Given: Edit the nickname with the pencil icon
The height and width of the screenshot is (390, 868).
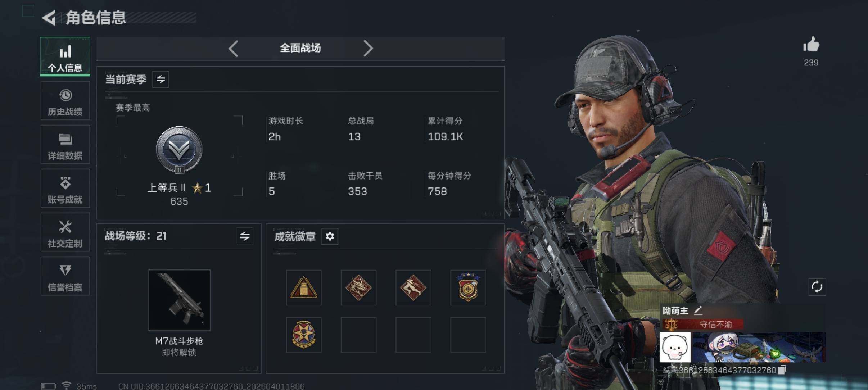Looking at the screenshot, I should (x=698, y=310).
